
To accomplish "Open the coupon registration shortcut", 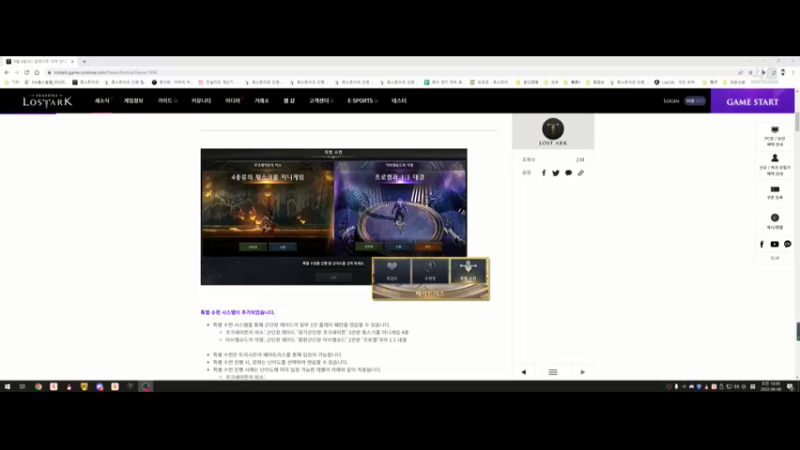I will 774,192.
